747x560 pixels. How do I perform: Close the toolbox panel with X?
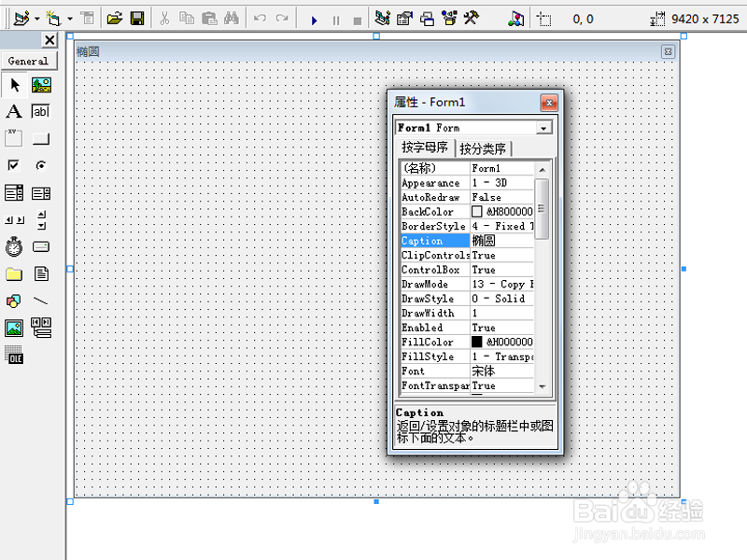(49, 40)
